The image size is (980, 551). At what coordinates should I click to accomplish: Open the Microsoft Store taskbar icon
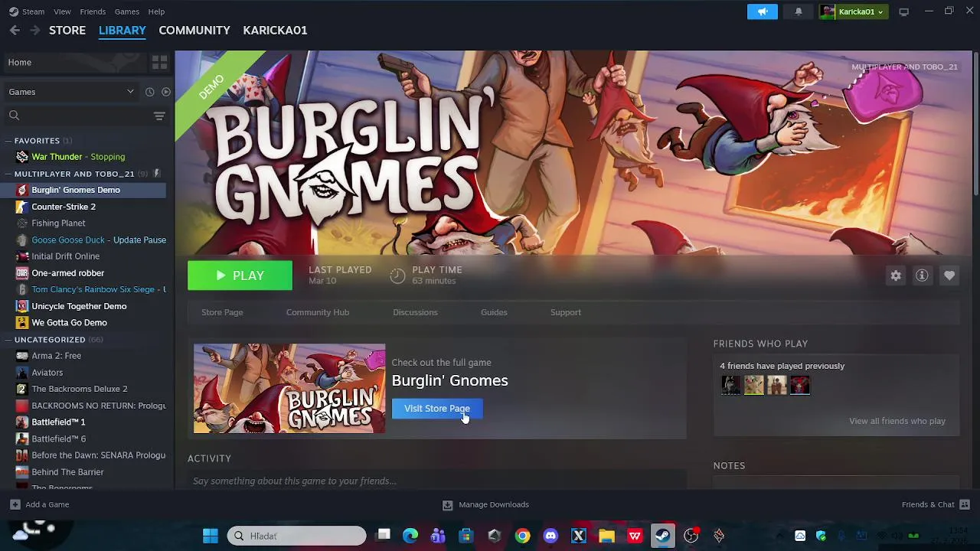pos(465,536)
